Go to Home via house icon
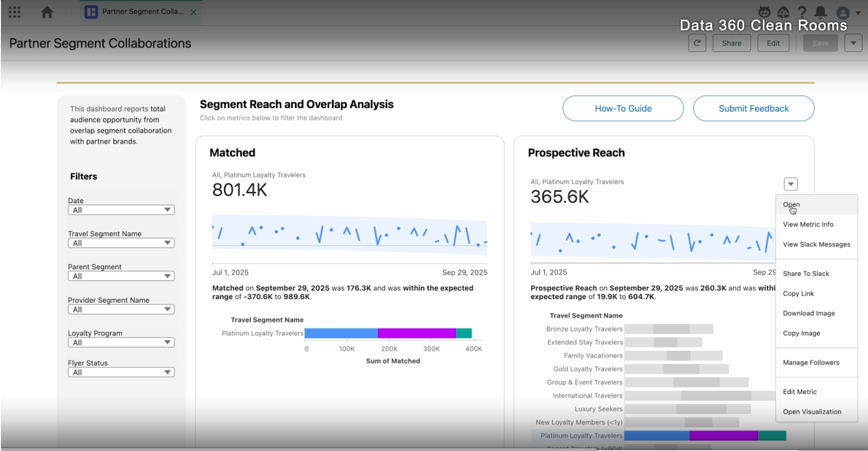This screenshot has width=868, height=451. pos(47,12)
